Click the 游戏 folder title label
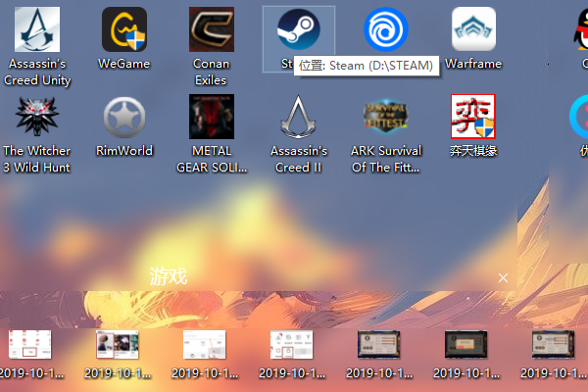Screen dimensions: 588x392 pyautogui.click(x=168, y=276)
